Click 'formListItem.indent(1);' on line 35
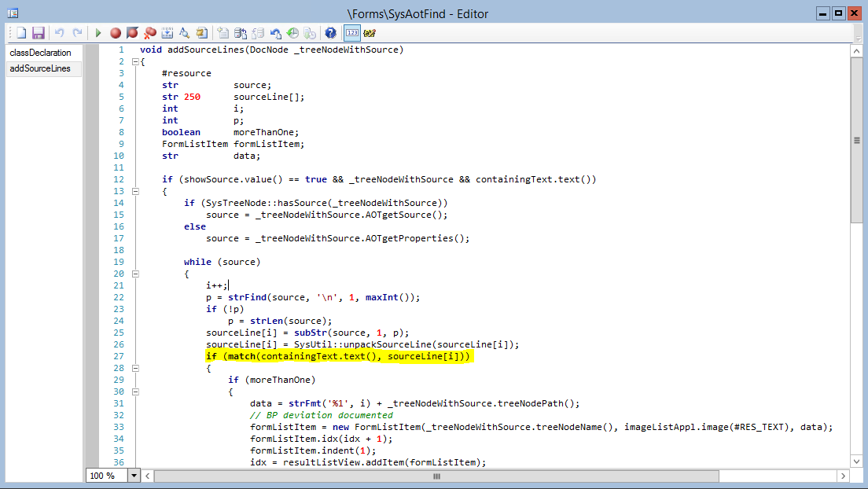The height and width of the screenshot is (489, 868). coord(313,450)
